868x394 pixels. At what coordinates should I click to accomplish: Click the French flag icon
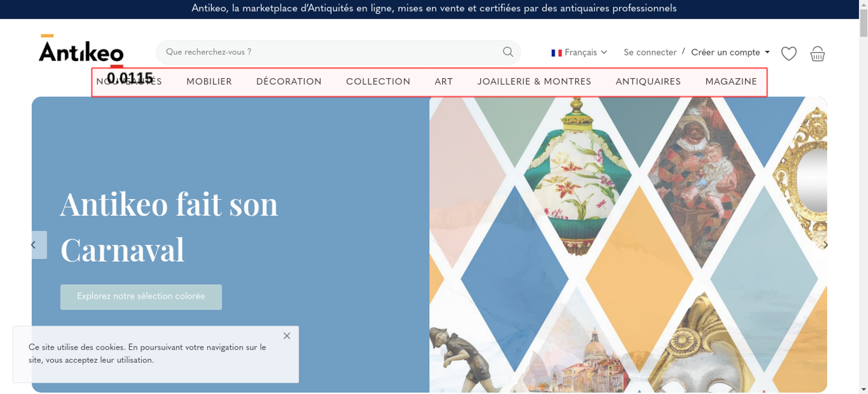pyautogui.click(x=556, y=53)
